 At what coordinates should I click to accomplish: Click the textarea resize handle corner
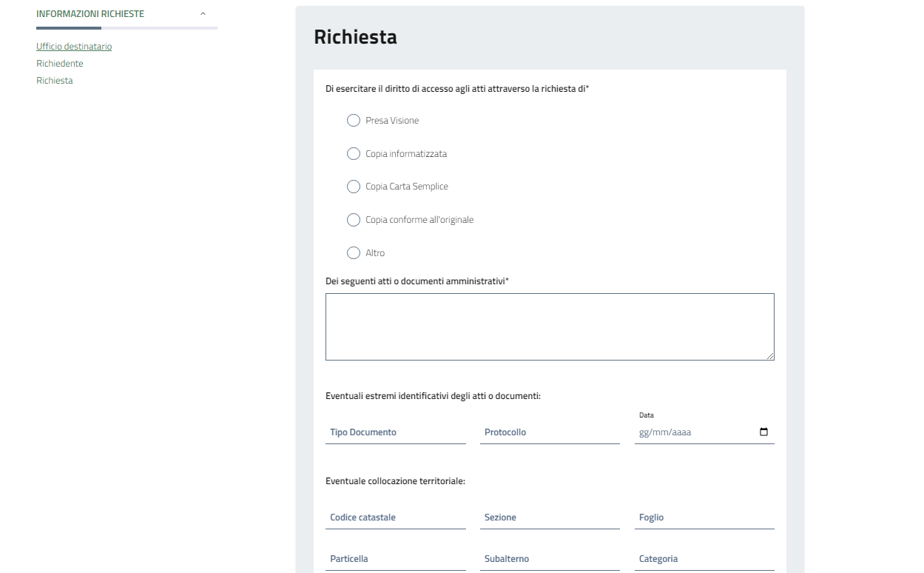[770, 356]
